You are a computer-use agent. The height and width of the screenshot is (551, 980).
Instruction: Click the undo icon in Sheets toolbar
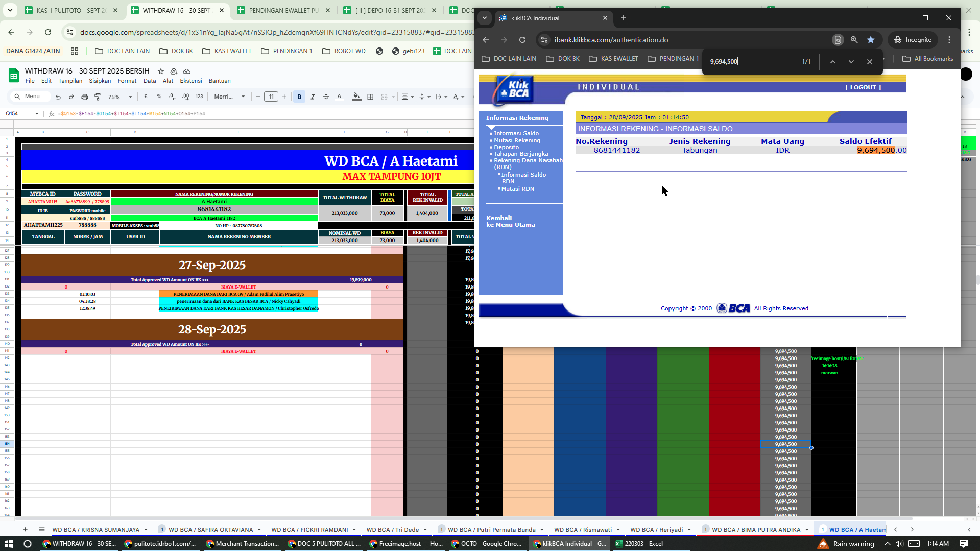point(58,97)
